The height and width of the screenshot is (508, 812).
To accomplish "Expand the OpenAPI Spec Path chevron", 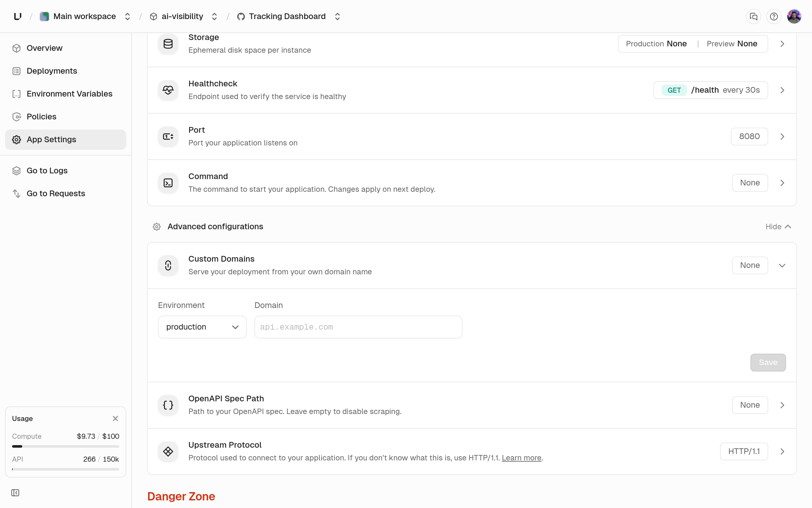I will point(782,405).
